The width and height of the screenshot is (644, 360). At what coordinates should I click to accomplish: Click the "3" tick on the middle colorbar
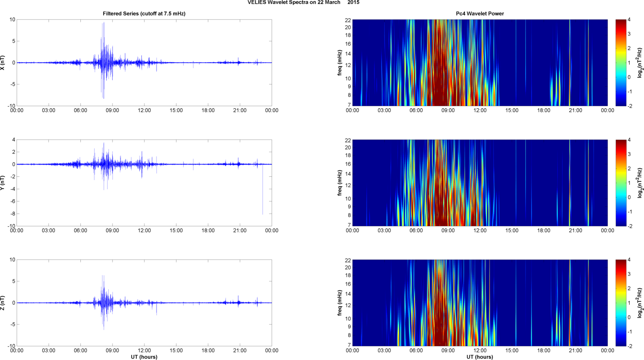[629, 154]
